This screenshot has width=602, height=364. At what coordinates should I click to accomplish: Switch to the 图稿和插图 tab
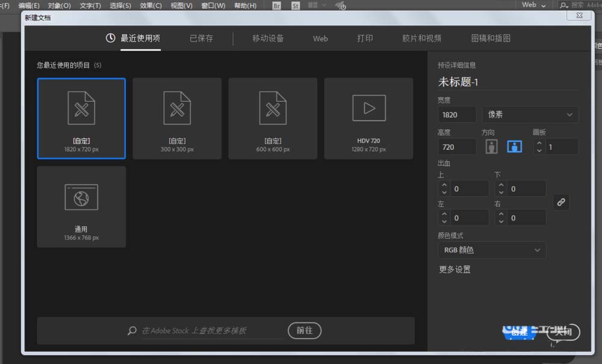point(491,39)
